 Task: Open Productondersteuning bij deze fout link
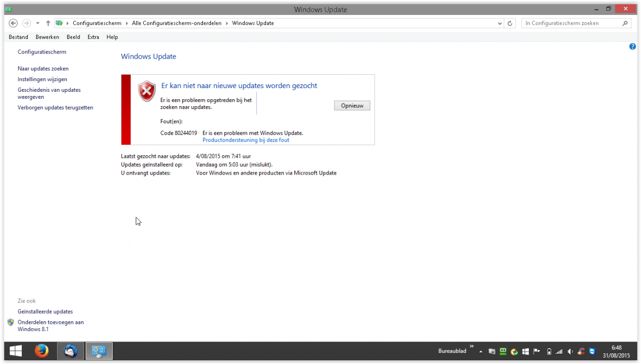pos(246,140)
